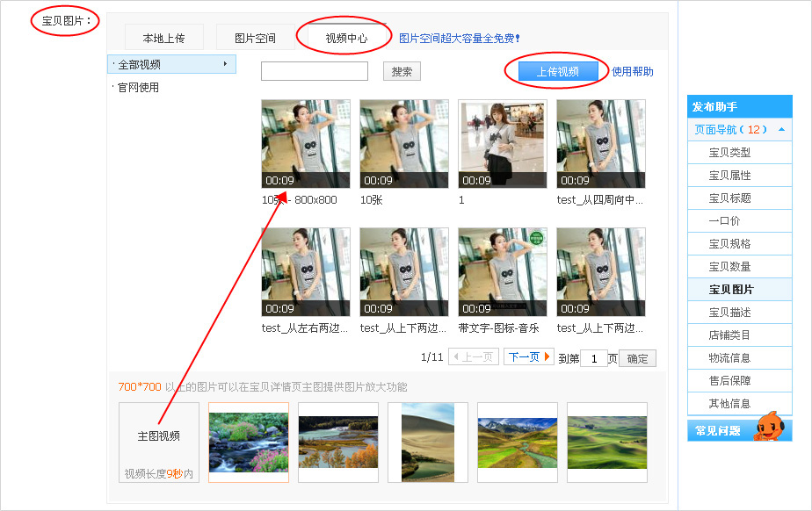This screenshot has height=511, width=812.
Task: Open the 常见问题 mascot helper icon
Action: 769,429
